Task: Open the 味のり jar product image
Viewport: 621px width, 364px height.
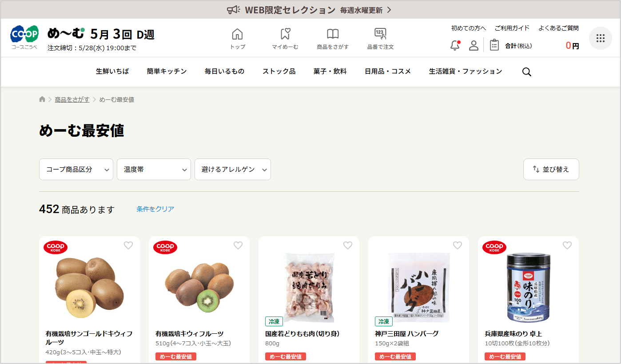Action: 528,288
